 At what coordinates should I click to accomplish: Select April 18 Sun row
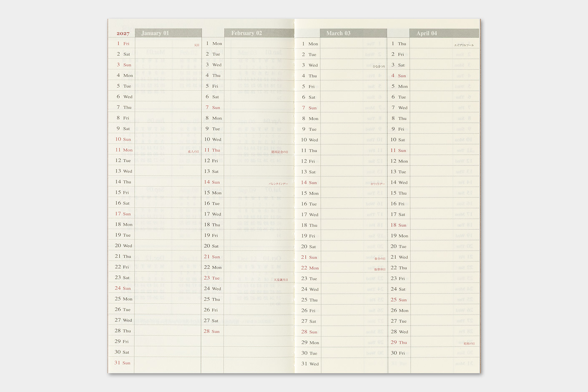[x=433, y=225]
